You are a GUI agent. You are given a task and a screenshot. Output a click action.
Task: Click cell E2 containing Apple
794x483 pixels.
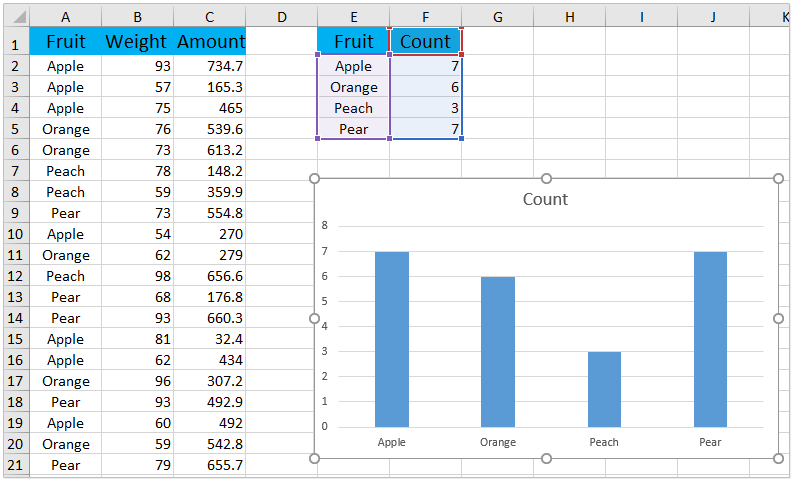tap(353, 66)
